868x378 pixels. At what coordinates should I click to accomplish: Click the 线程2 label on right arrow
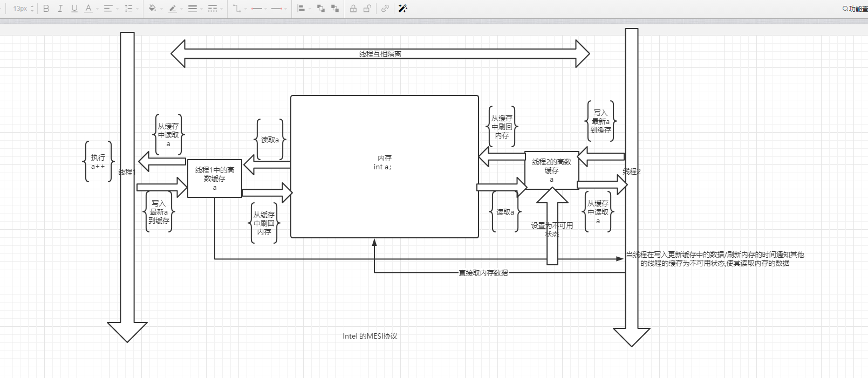point(632,171)
